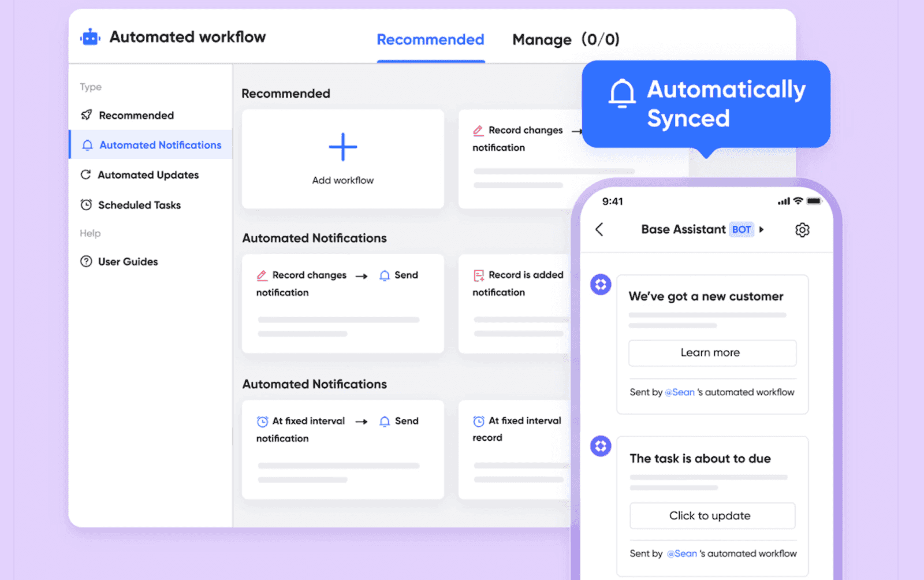924x580 pixels.
Task: Click the pencil icon on Record changes card
Action: pyautogui.click(x=263, y=275)
